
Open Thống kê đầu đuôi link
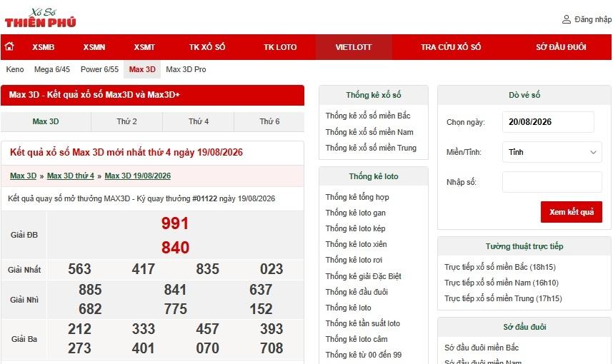coord(357,292)
